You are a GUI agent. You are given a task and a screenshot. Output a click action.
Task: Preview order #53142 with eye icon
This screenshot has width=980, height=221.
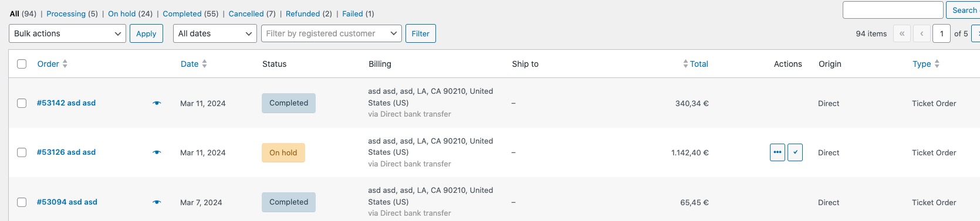(x=157, y=103)
